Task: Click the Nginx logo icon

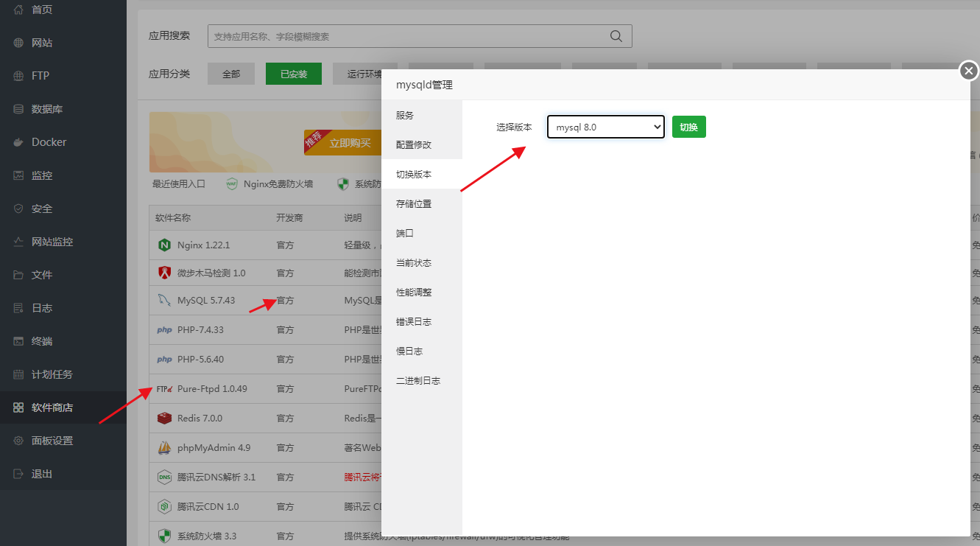Action: 164,245
